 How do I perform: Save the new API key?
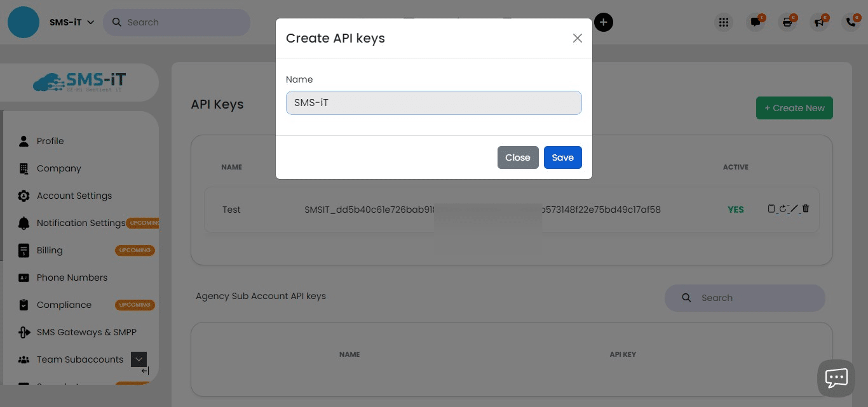click(562, 157)
